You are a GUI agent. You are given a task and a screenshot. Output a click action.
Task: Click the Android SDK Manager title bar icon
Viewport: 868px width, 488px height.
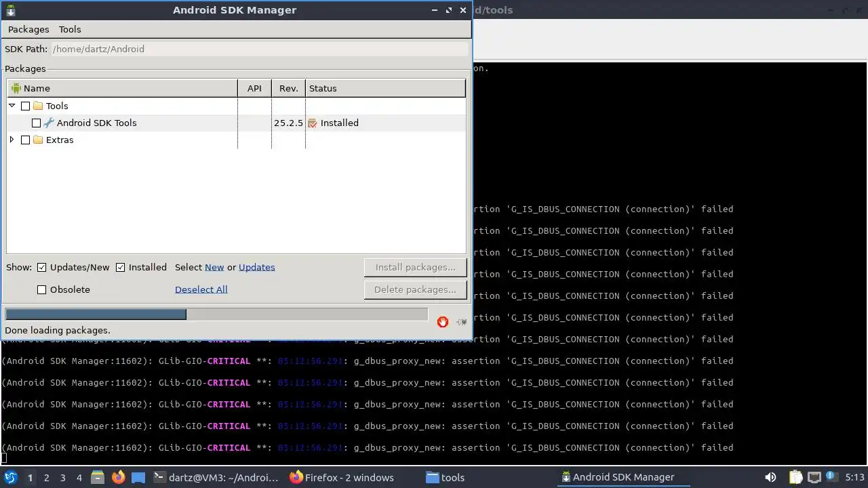(10, 10)
